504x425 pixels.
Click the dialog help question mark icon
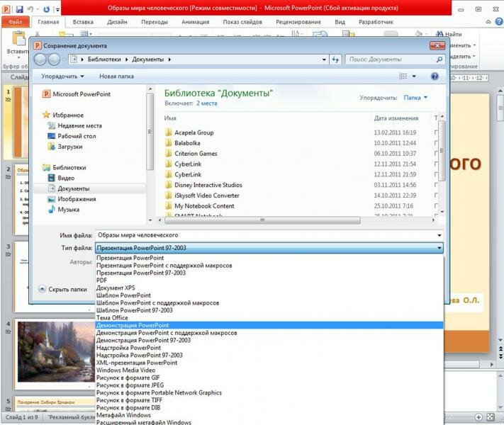(x=435, y=76)
